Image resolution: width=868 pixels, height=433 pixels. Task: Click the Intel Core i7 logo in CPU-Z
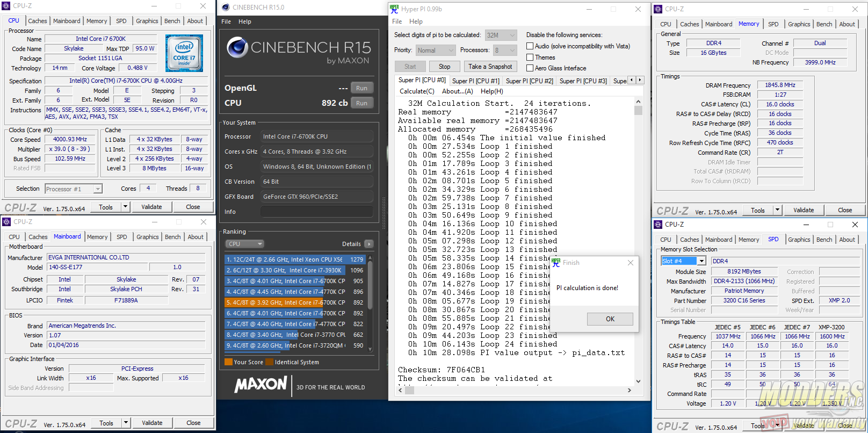184,53
